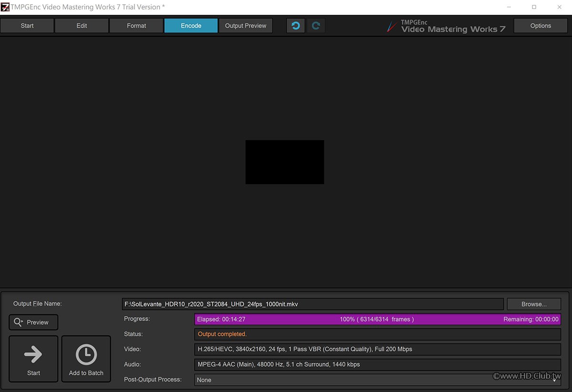The image size is (572, 392).
Task: Go to the Edit stage tab
Action: click(82, 26)
